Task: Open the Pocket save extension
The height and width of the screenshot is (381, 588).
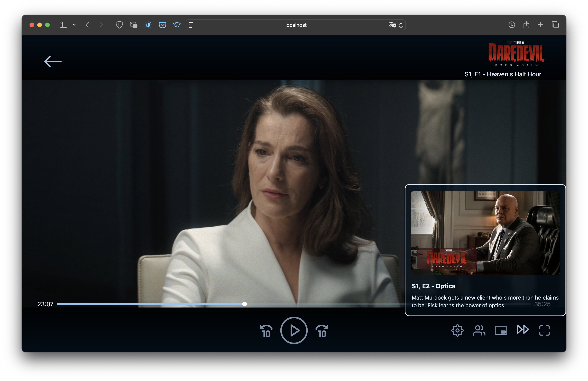Action: [162, 25]
